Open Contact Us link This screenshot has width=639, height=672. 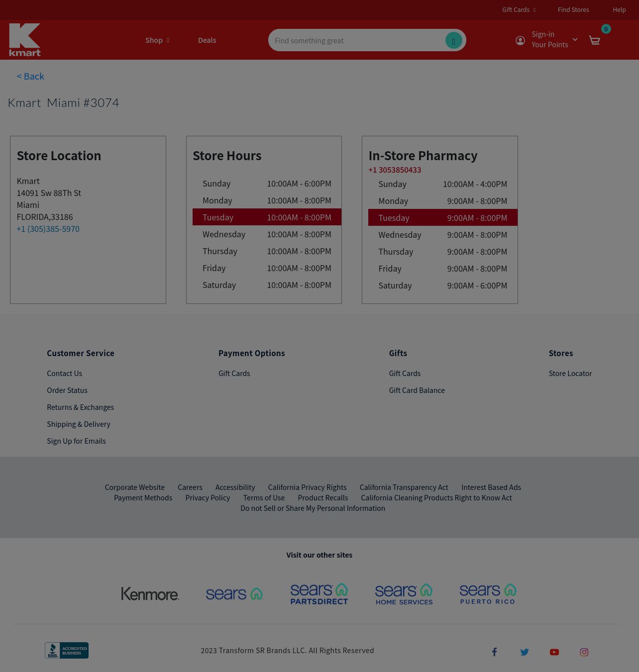coord(64,373)
